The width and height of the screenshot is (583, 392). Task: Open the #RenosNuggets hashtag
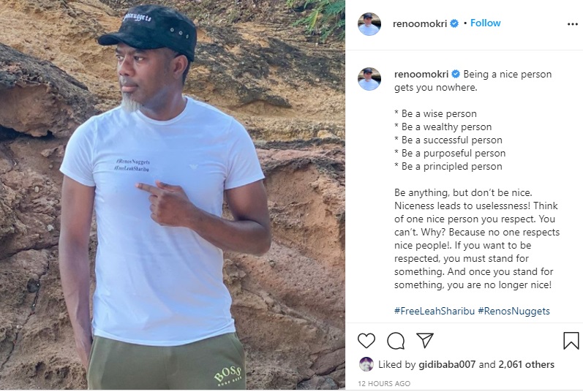514,311
